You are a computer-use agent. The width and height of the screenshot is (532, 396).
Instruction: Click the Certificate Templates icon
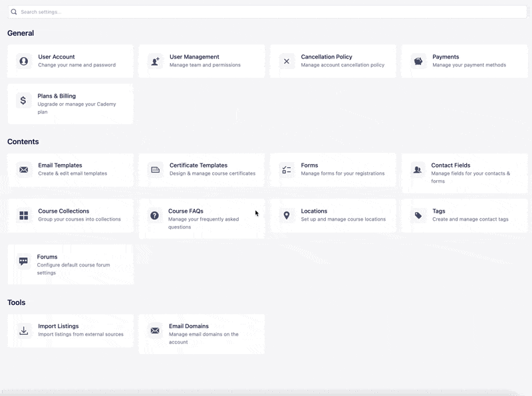(156, 169)
